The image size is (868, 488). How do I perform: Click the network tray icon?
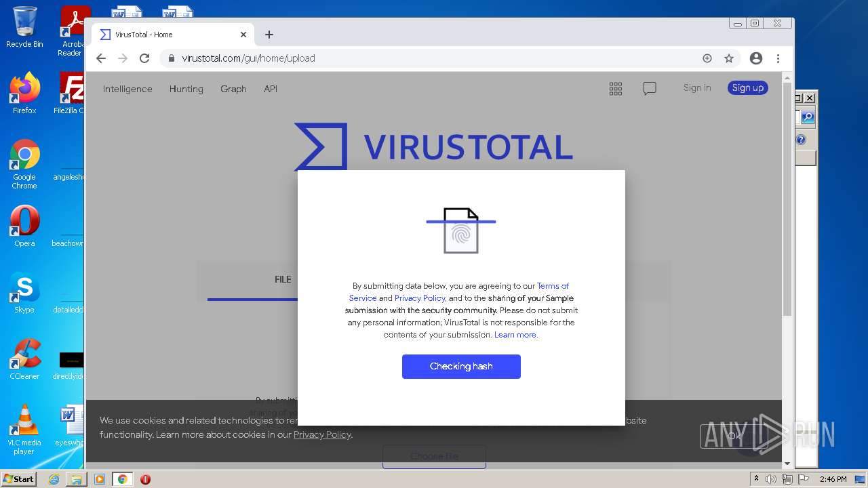(787, 479)
